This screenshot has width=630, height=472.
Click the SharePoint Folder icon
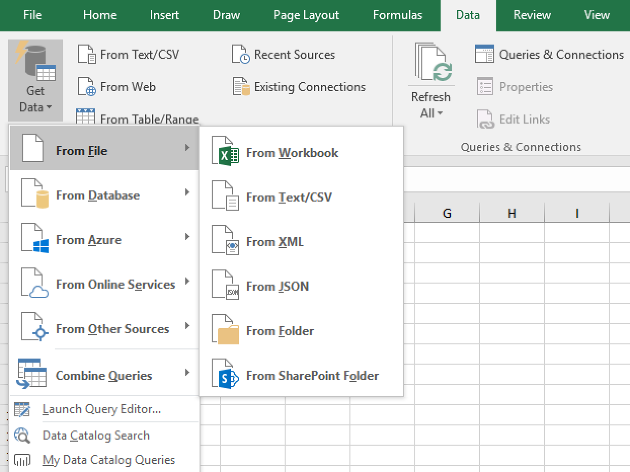click(225, 374)
